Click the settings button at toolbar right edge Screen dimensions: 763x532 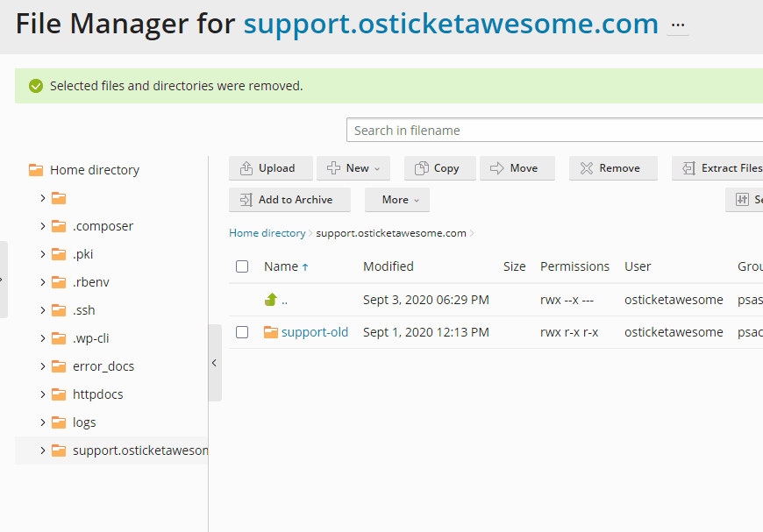744,200
